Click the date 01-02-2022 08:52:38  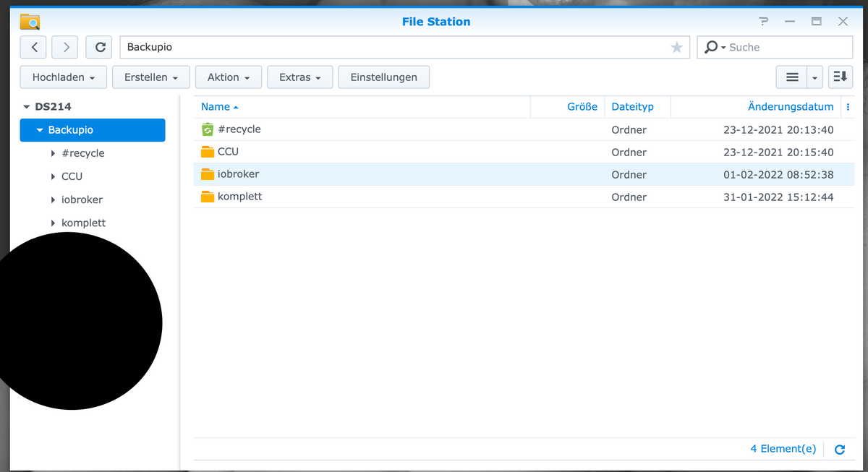778,175
